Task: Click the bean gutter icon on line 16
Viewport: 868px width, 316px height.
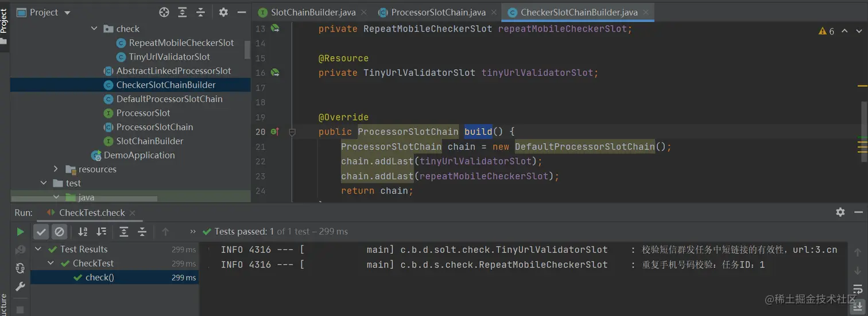Action: (x=275, y=72)
